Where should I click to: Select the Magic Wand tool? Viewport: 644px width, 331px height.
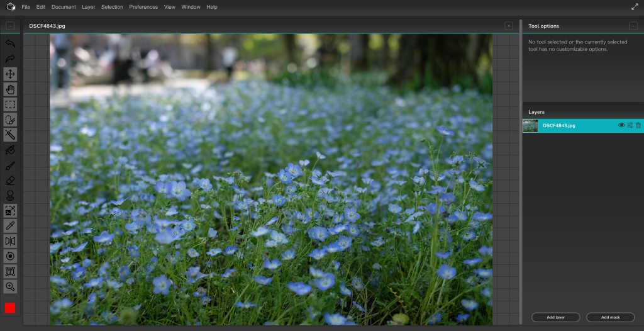point(10,135)
